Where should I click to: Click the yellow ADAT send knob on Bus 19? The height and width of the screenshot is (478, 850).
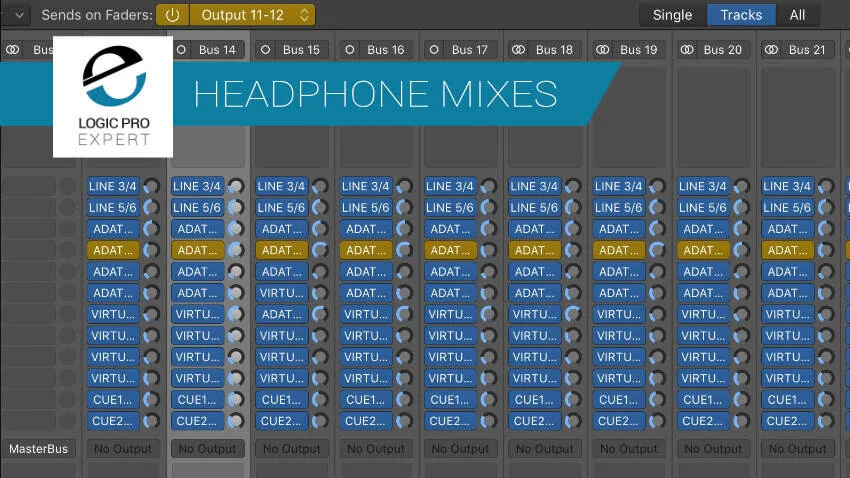(657, 250)
